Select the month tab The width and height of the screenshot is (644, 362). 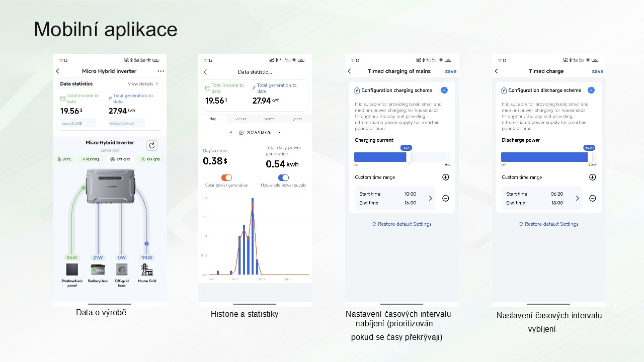click(269, 119)
